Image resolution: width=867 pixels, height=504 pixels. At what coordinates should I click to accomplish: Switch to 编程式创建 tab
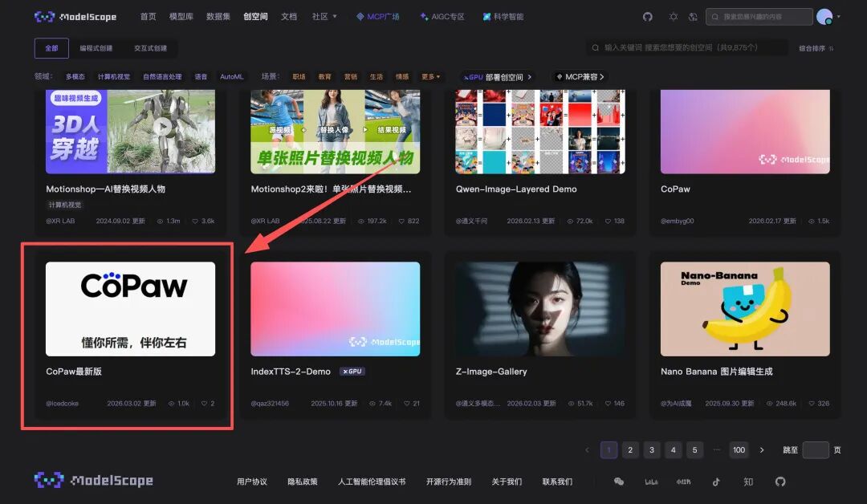point(96,48)
